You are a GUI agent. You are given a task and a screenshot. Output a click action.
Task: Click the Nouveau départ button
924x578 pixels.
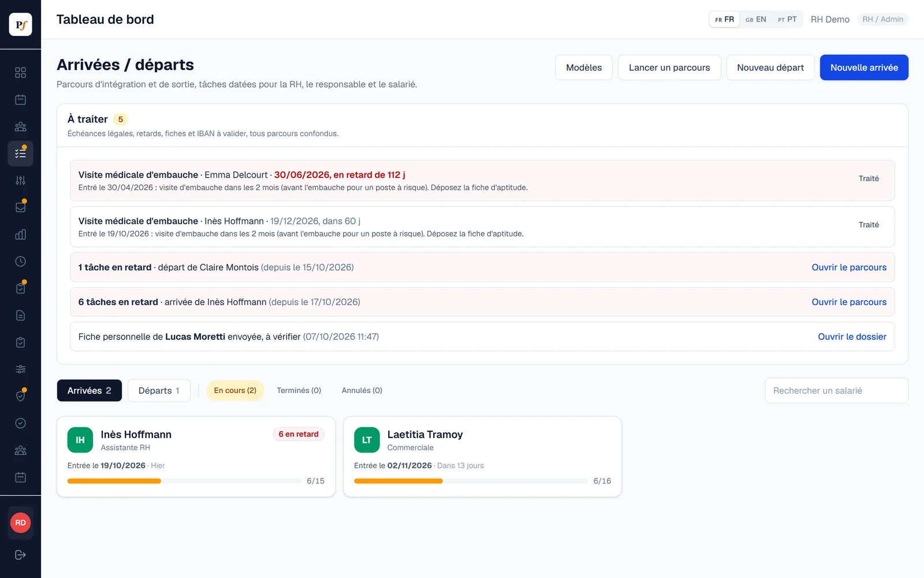pyautogui.click(x=770, y=68)
